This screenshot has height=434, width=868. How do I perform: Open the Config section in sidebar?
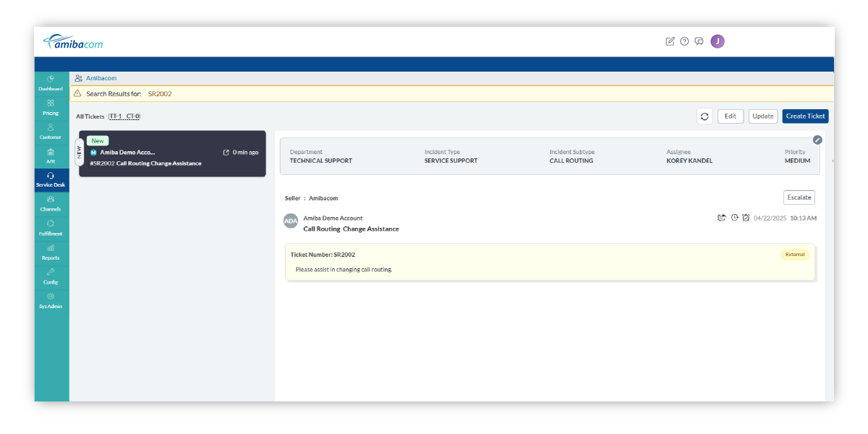(x=51, y=277)
